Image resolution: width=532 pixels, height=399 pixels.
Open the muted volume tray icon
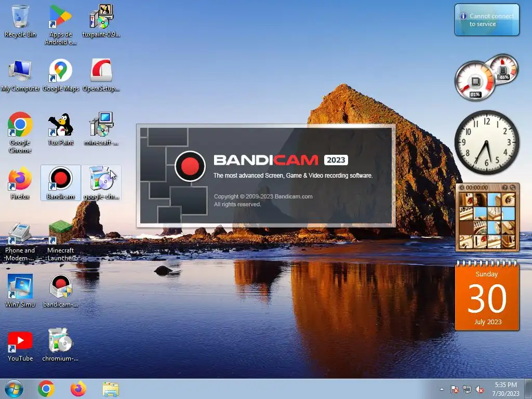480,389
